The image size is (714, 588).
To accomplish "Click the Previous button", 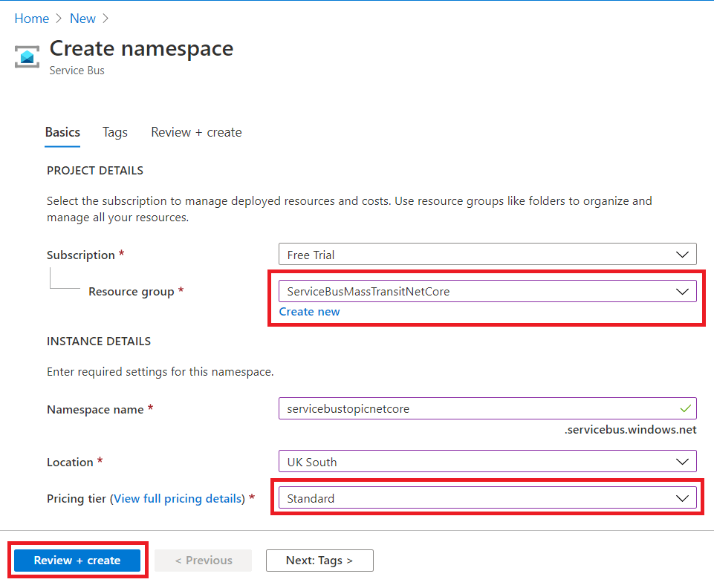I will (x=204, y=561).
